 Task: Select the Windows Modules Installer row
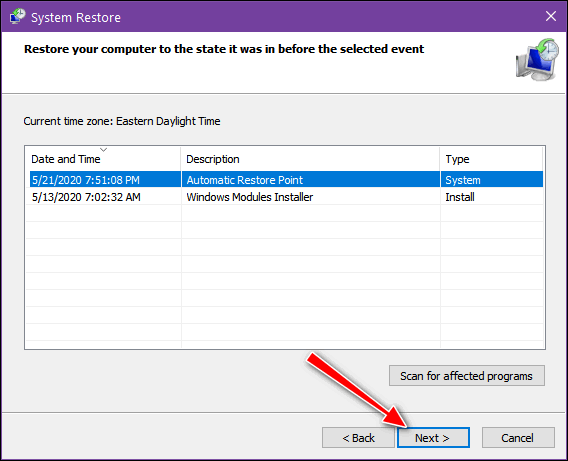click(286, 197)
